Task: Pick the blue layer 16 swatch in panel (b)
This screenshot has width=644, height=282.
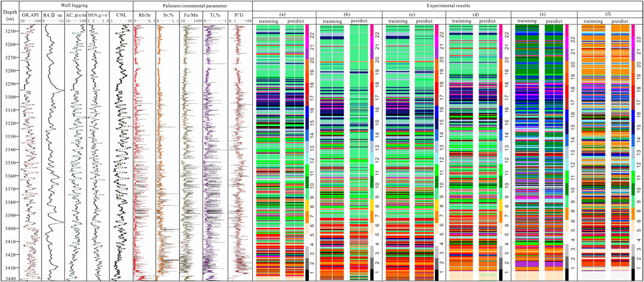Action: click(x=372, y=112)
